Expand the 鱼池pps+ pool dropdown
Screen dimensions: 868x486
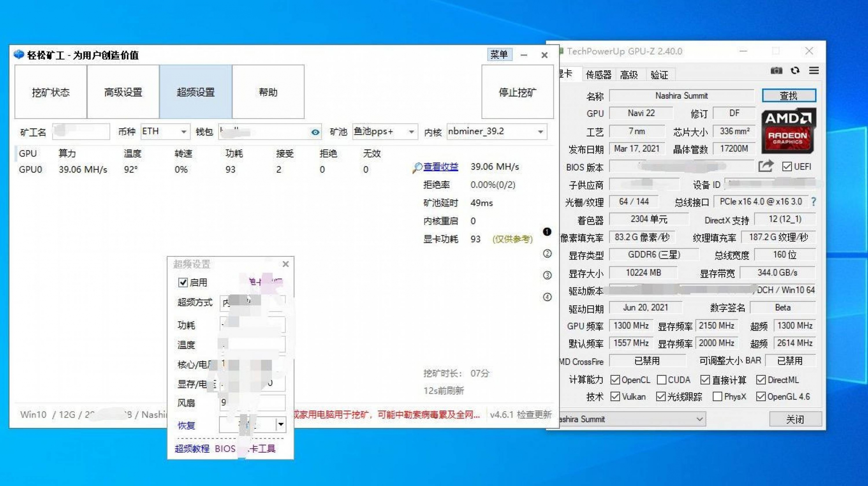[411, 132]
